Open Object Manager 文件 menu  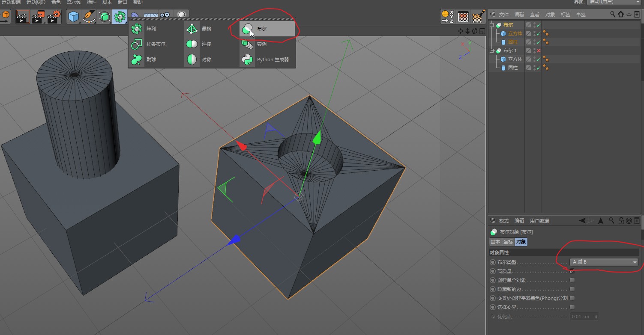(x=504, y=15)
